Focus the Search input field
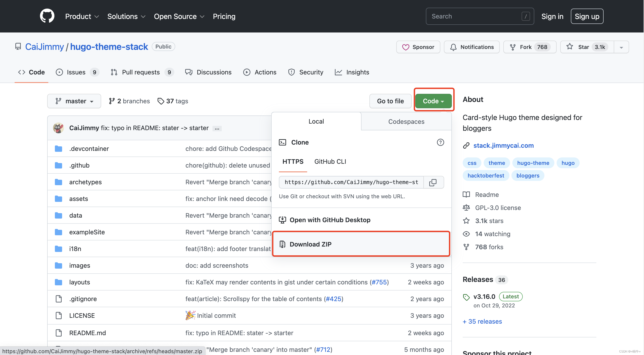This screenshot has height=355, width=644. click(480, 16)
